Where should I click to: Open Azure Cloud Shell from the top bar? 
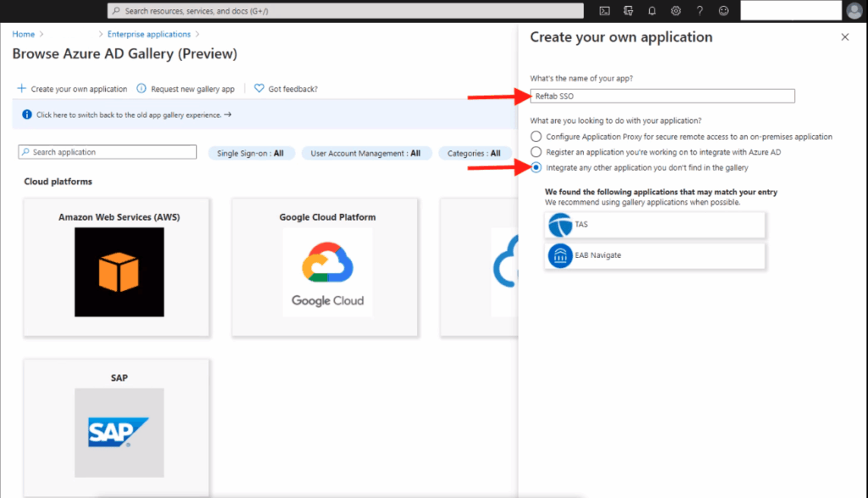tap(604, 10)
